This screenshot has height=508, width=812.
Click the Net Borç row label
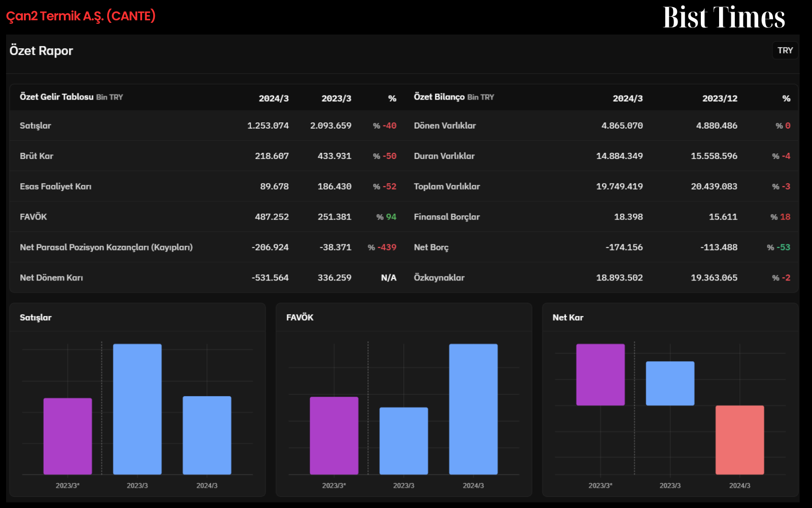pos(431,247)
